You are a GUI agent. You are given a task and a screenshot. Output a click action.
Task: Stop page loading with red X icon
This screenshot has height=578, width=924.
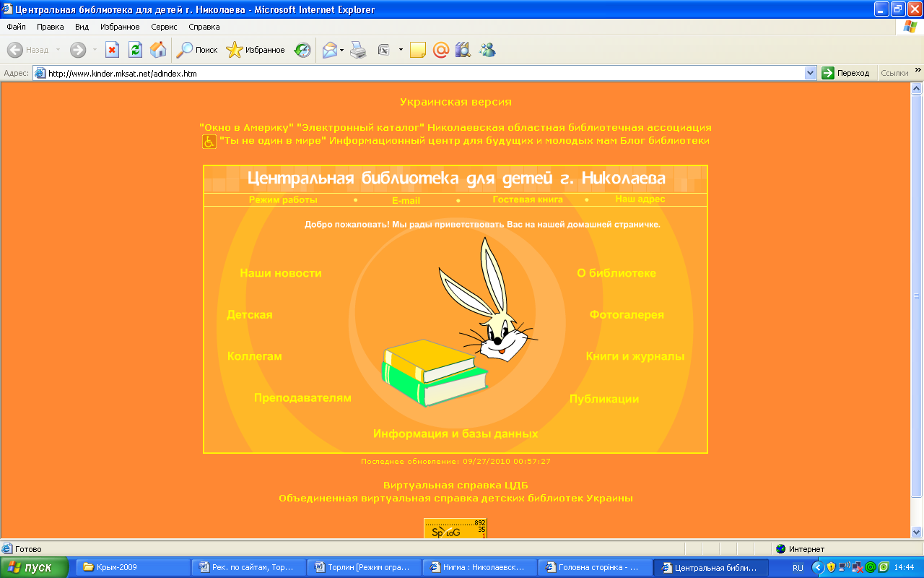(x=112, y=50)
